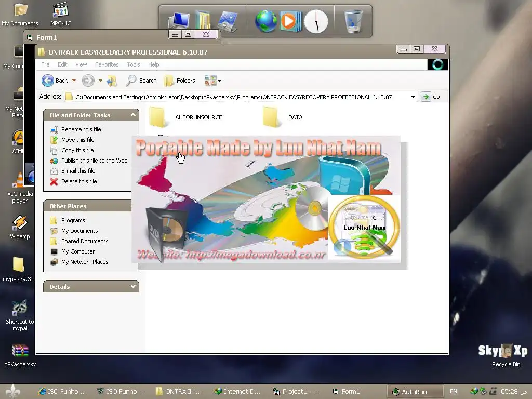Screen dimensions: 532x399
Task: Click the dock computer monitor icon
Action: click(x=179, y=21)
